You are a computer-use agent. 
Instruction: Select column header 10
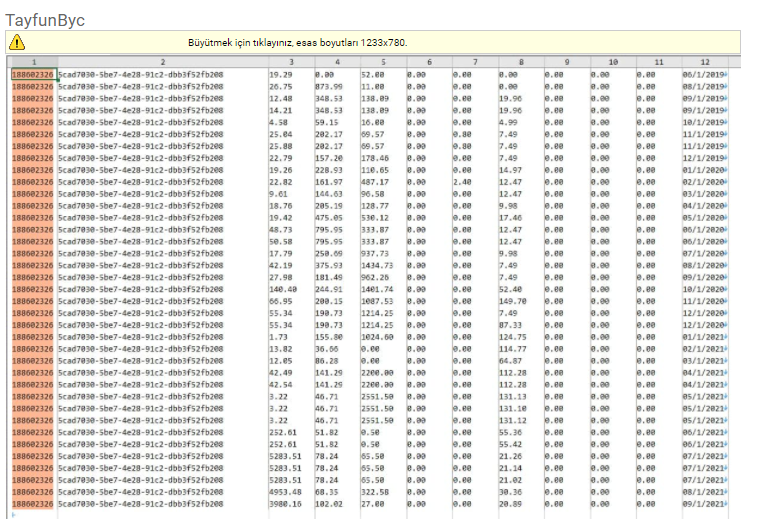coord(613,62)
